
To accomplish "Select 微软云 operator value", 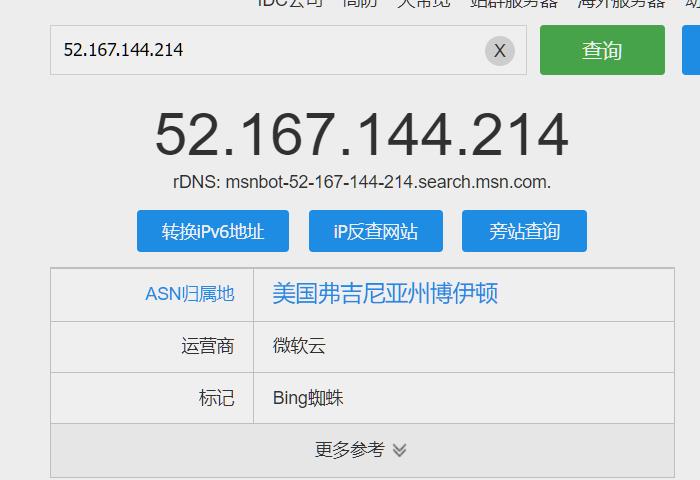I will (299, 346).
